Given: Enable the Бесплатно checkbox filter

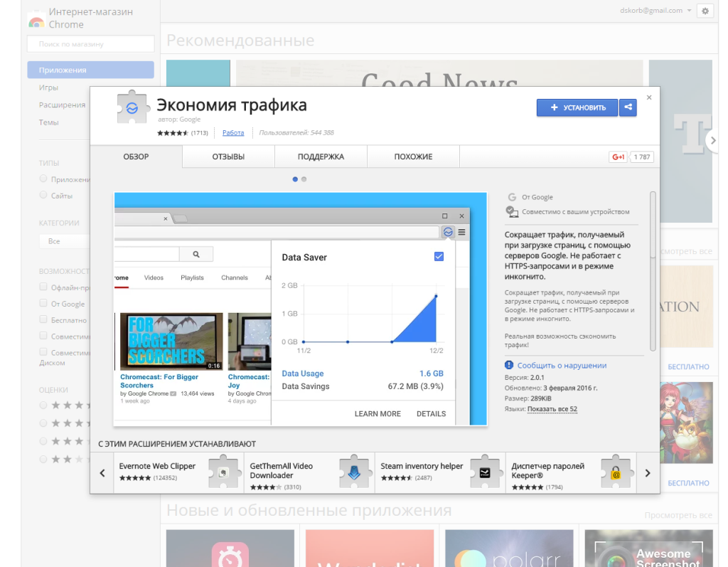Looking at the screenshot, I should (43, 319).
